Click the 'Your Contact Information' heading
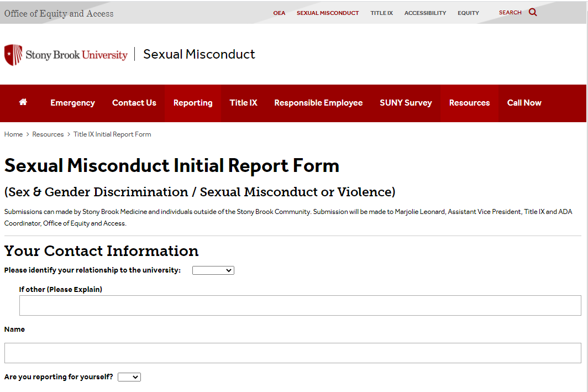 [101, 251]
